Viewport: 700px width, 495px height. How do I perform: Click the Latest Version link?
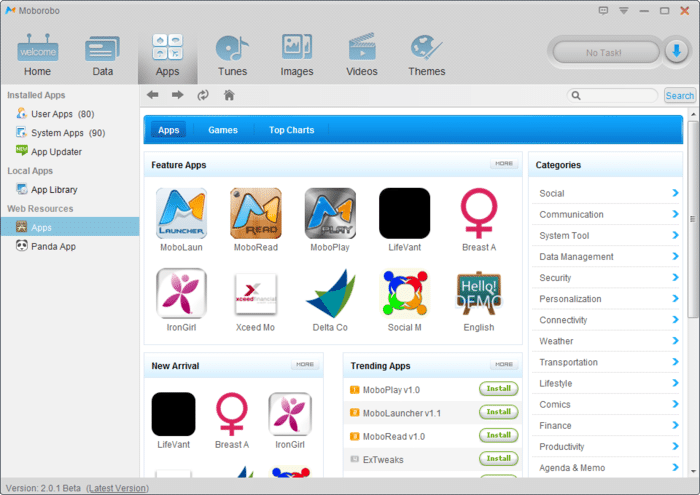pos(118,488)
